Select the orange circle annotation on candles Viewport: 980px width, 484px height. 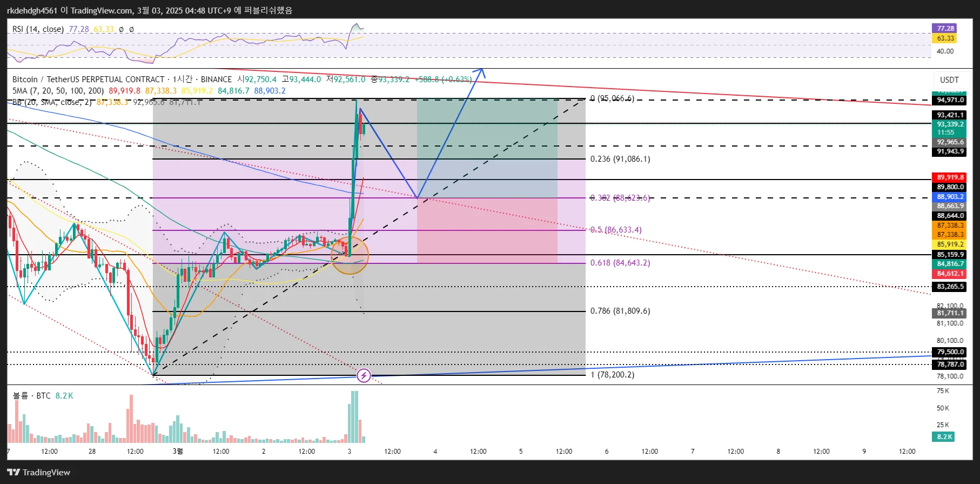[x=350, y=255]
